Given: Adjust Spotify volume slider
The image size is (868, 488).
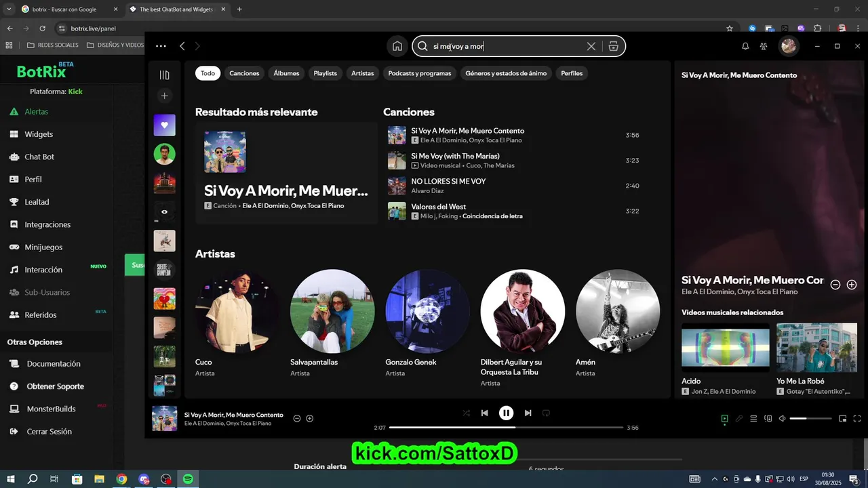Looking at the screenshot, I should [810, 419].
